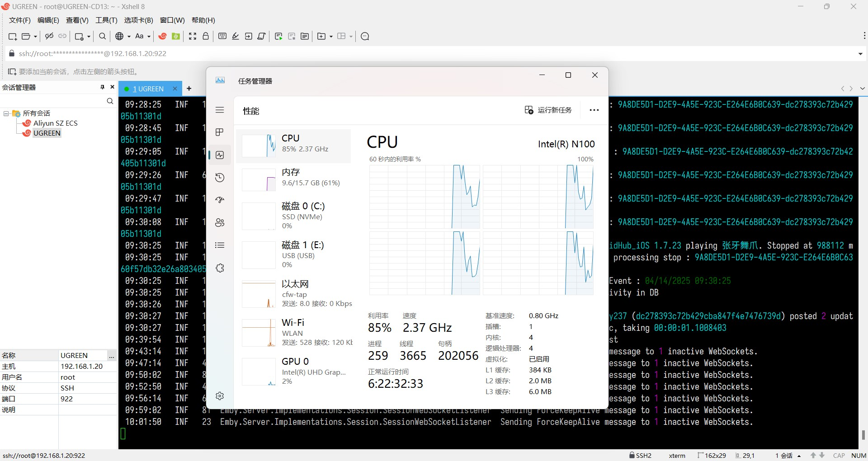868x461 pixels.
Task: Click the magnifier Find icon in toolbar
Action: (103, 36)
